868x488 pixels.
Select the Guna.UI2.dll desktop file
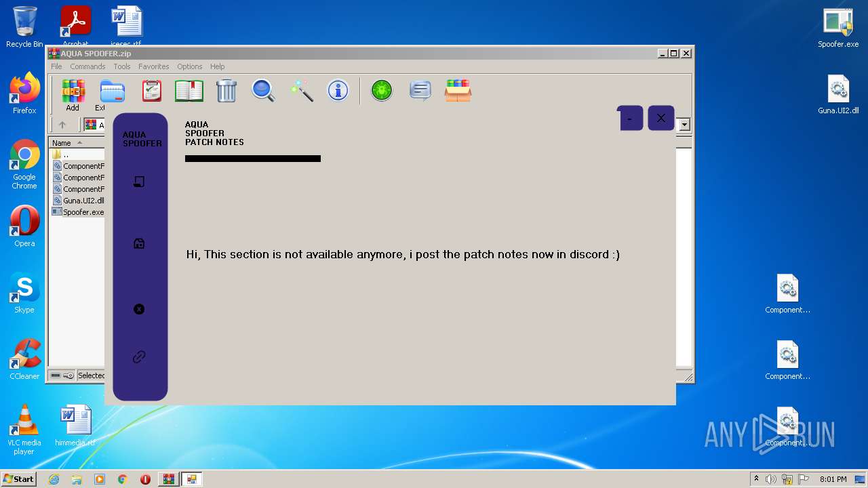tap(838, 94)
